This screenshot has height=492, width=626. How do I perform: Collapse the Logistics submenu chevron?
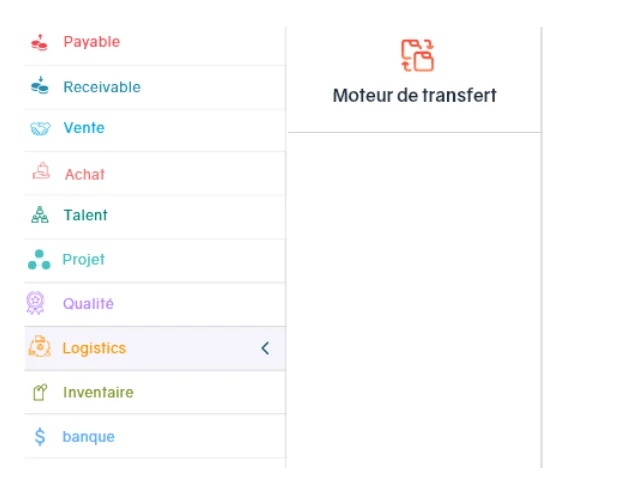coord(265,348)
